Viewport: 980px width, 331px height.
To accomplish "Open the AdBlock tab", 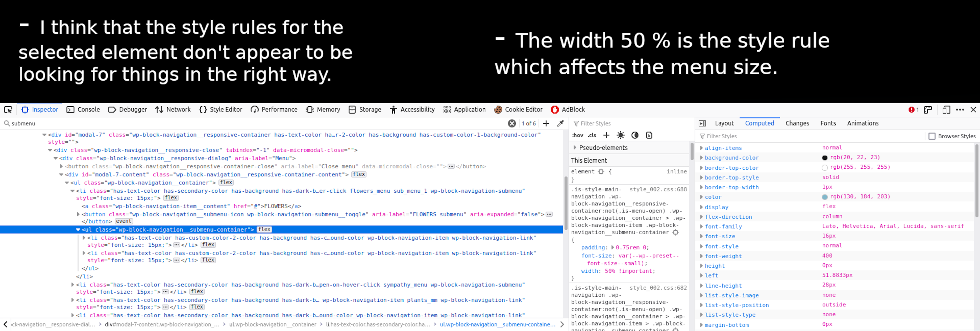I will (x=568, y=110).
